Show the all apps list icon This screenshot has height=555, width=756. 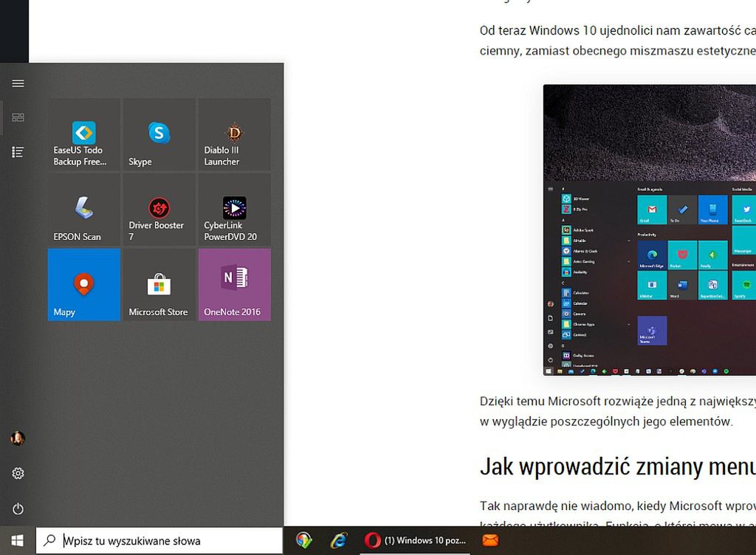(18, 152)
